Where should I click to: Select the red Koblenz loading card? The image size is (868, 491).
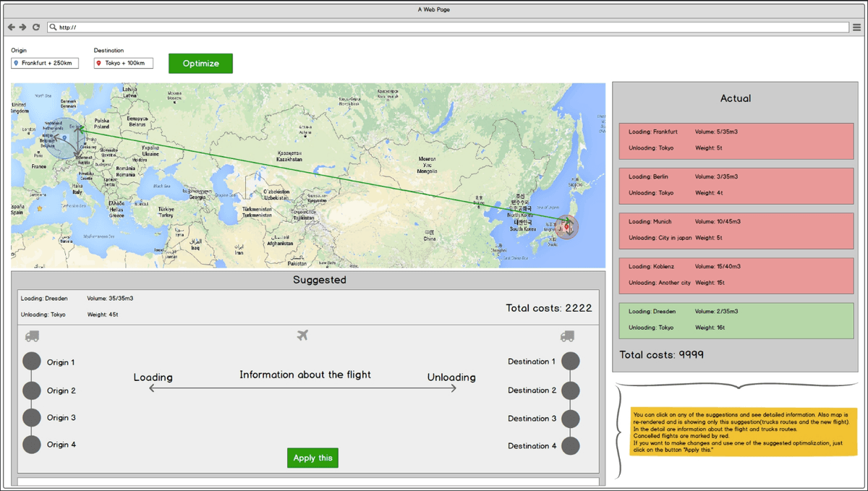tap(736, 276)
